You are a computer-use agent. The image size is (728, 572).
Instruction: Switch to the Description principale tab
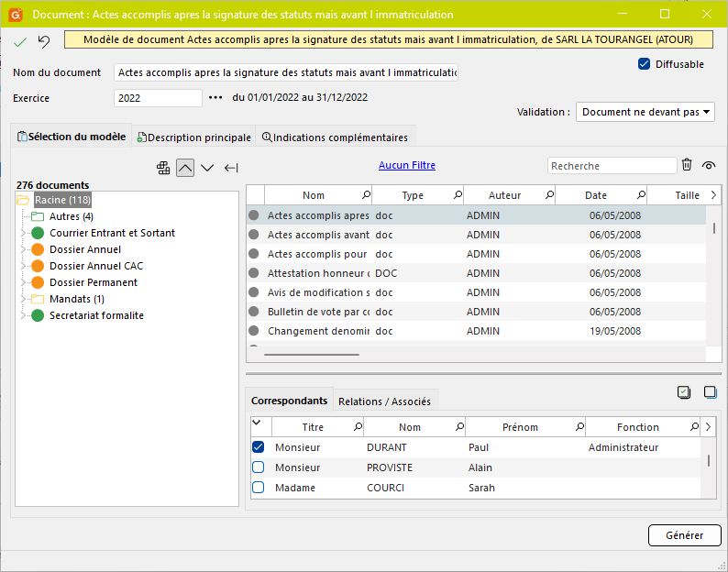(x=193, y=137)
